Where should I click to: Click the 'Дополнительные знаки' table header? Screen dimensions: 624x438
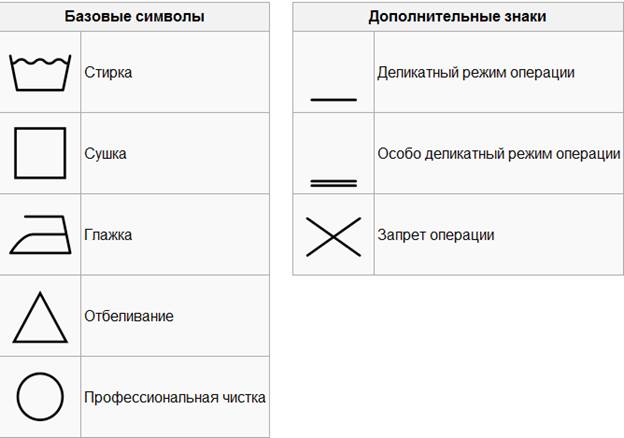point(457,17)
